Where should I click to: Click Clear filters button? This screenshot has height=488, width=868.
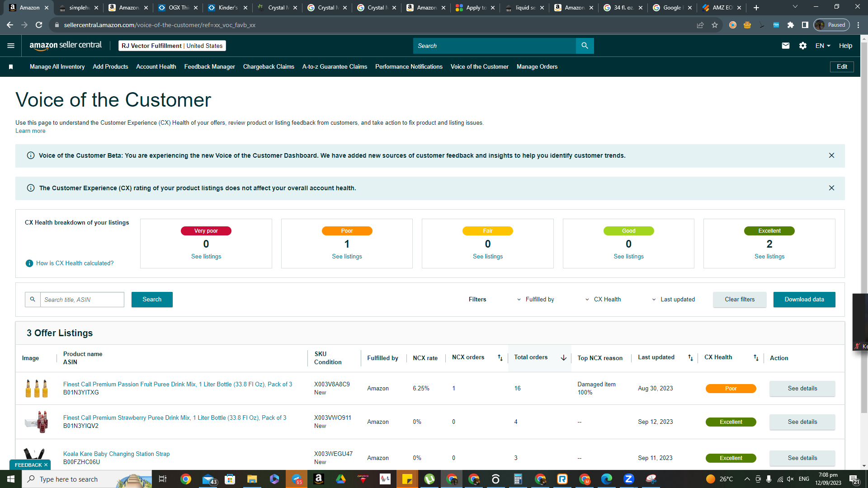click(x=740, y=300)
